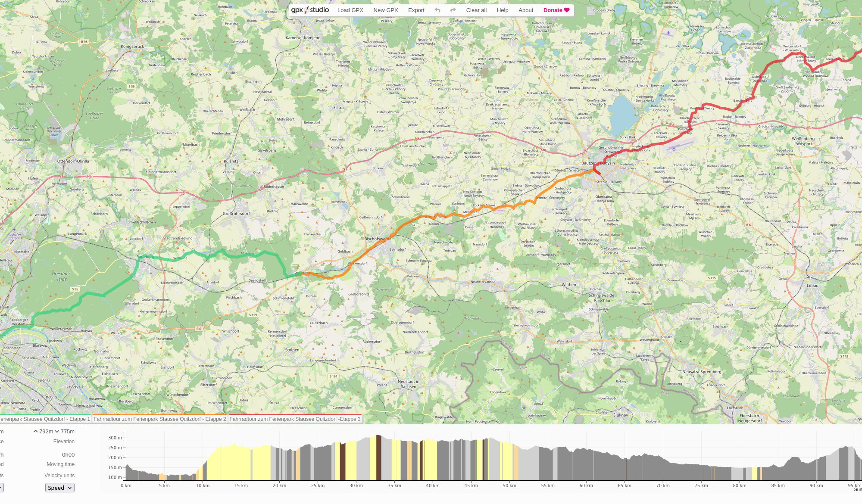This screenshot has width=862, height=504.
Task: Click Load GPX
Action: [x=350, y=10]
